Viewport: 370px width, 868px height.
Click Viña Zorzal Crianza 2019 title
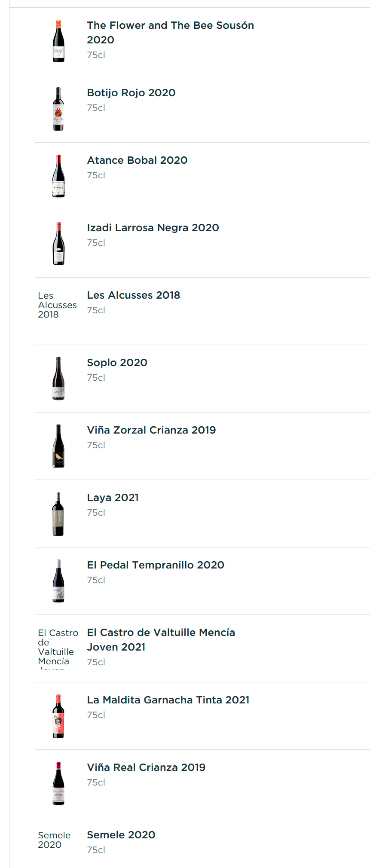click(151, 430)
